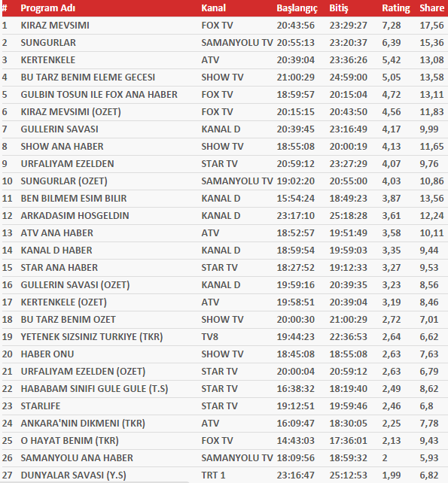Select the SUNGURLAR program name
Image resolution: width=448 pixels, height=483 pixels.
[48, 43]
